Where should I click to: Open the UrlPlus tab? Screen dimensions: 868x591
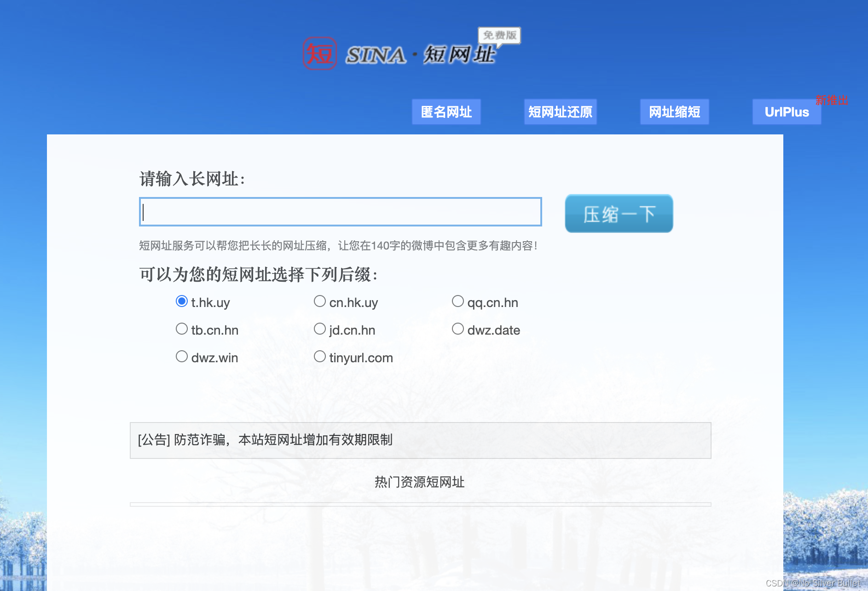click(787, 112)
